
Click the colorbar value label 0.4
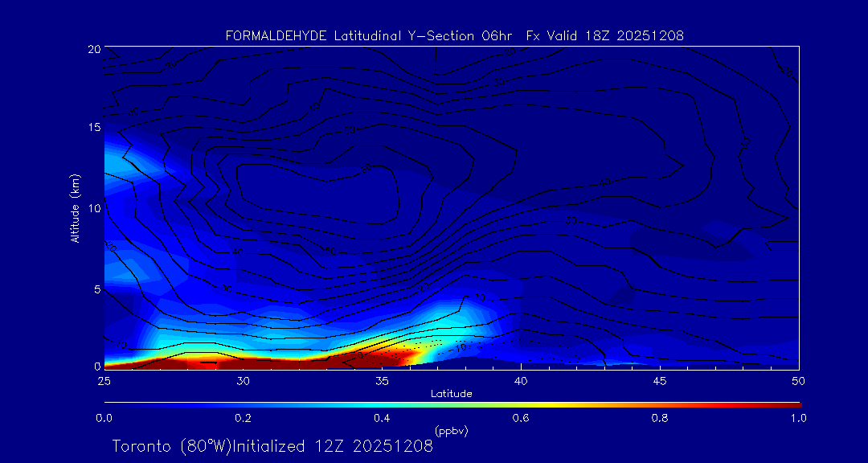coord(382,418)
